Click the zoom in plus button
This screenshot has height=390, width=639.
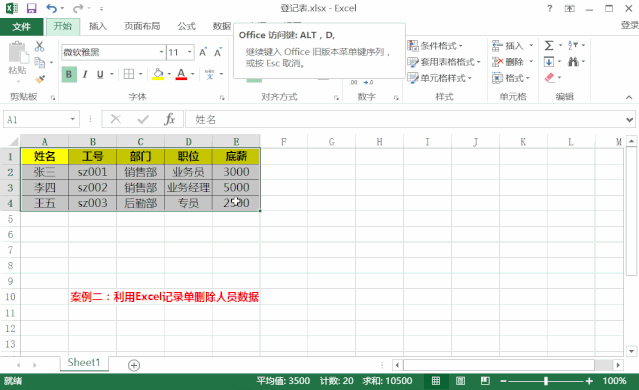point(589,381)
